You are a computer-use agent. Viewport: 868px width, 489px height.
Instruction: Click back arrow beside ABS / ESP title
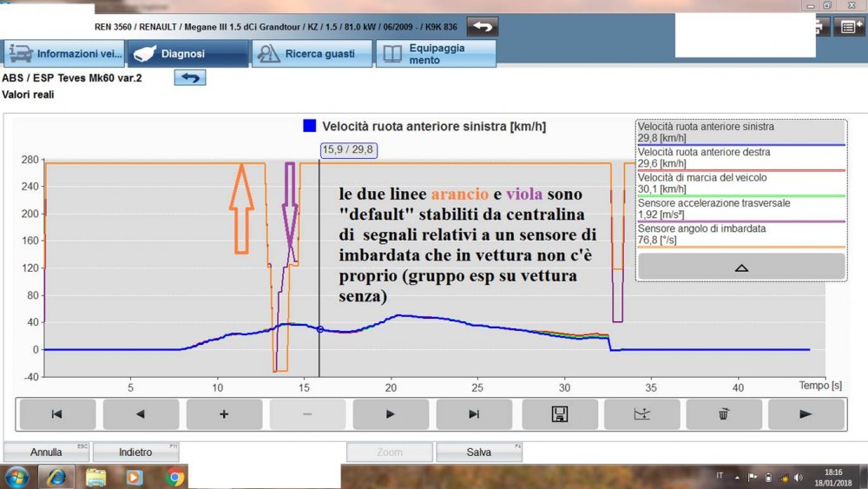[x=190, y=78]
